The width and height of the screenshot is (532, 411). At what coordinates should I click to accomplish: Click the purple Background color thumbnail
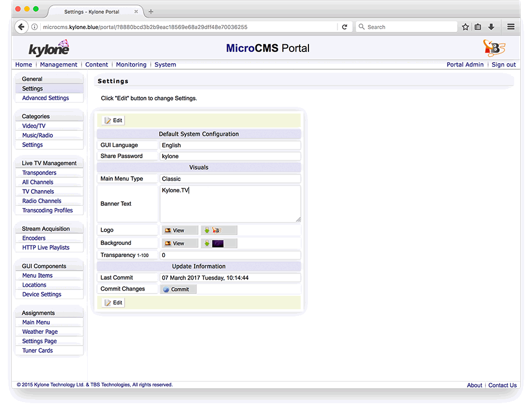pyautogui.click(x=218, y=243)
